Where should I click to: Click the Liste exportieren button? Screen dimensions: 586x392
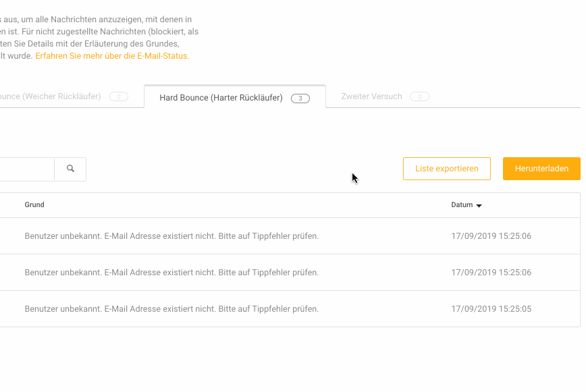point(447,169)
